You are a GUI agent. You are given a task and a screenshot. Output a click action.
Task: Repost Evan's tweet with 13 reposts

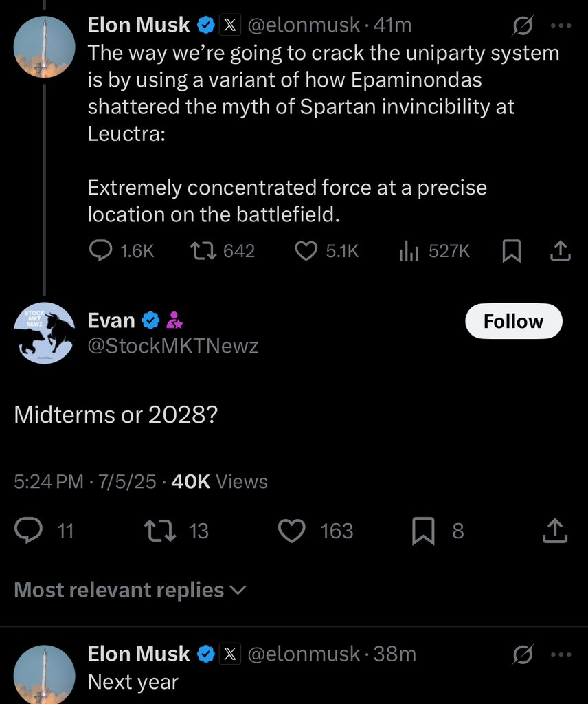pyautogui.click(x=159, y=530)
